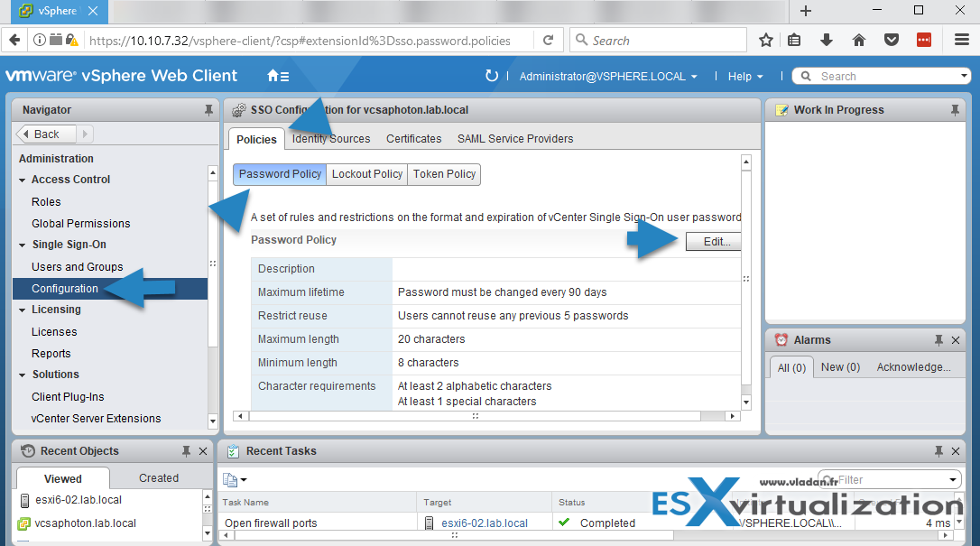Collapse the Solutions tree section
Image resolution: width=980 pixels, height=546 pixels.
pos(23,375)
